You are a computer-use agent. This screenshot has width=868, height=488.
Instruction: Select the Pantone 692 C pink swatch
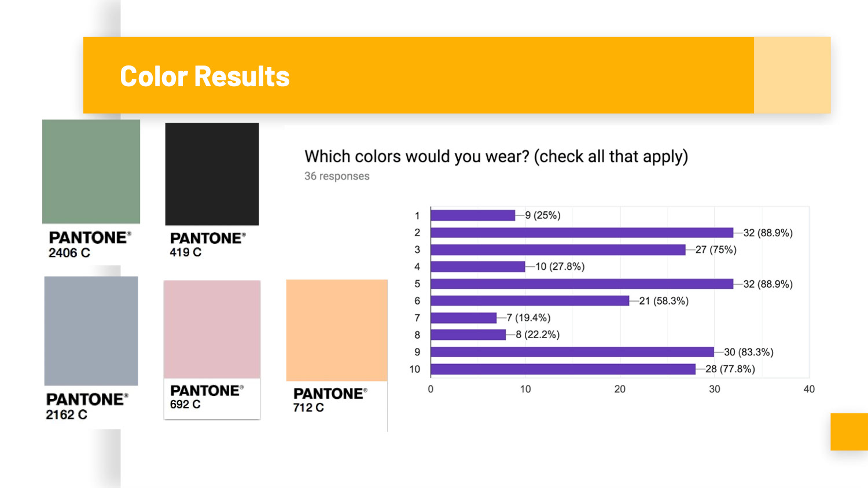[x=212, y=329]
